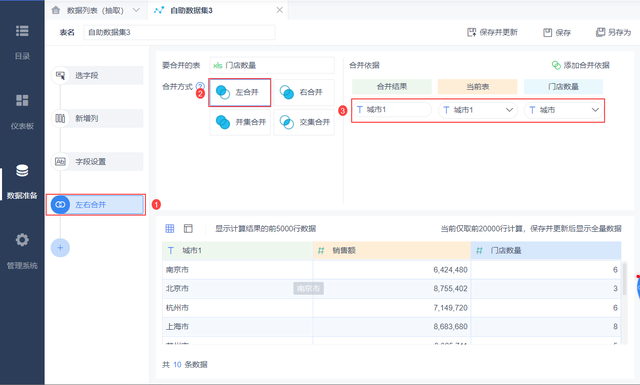The width and height of the screenshot is (640, 385).
Task: Click the 销售额 number type icon
Action: point(321,251)
